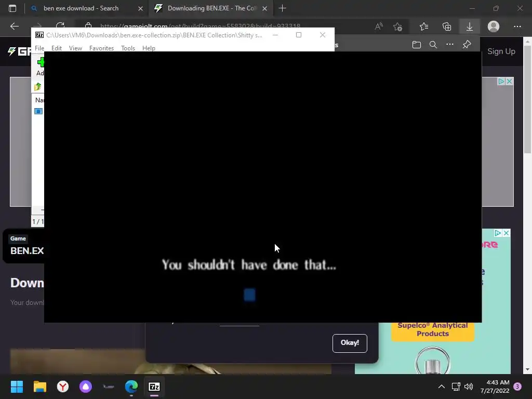Click the 7-Zip Add toolbar button
Screen dimensions: 532x399
[x=40, y=66]
